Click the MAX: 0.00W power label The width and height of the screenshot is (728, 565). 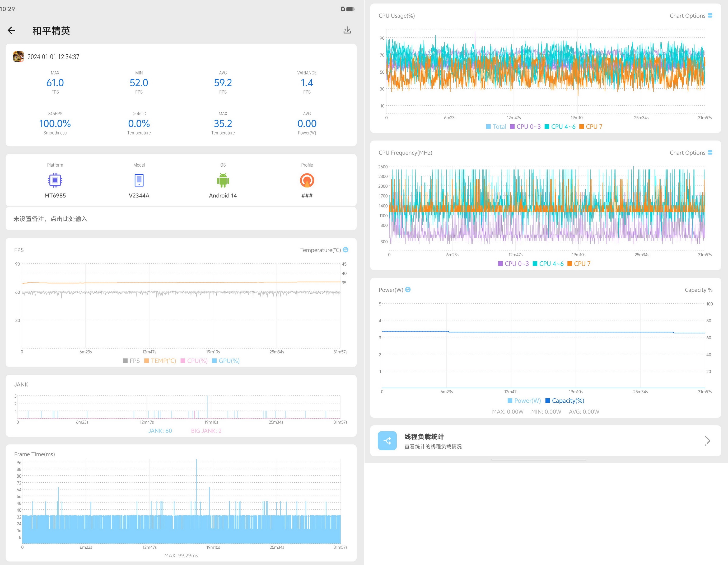click(508, 412)
